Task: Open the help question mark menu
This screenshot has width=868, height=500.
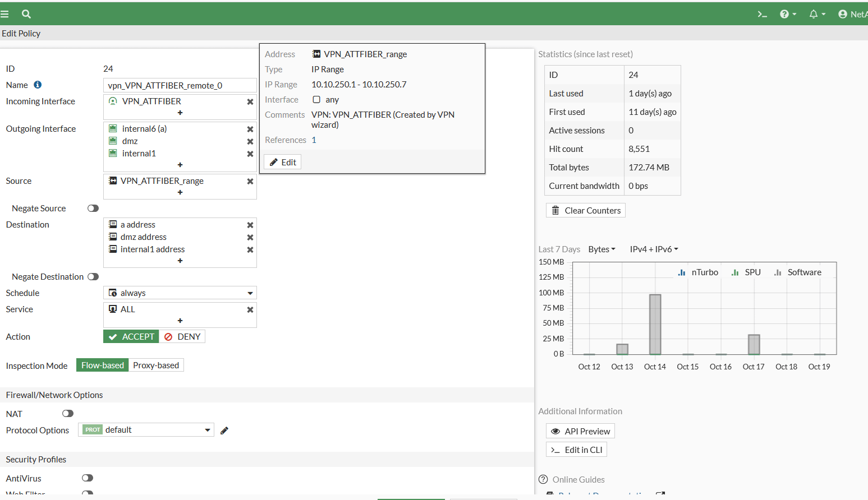Action: pos(787,14)
